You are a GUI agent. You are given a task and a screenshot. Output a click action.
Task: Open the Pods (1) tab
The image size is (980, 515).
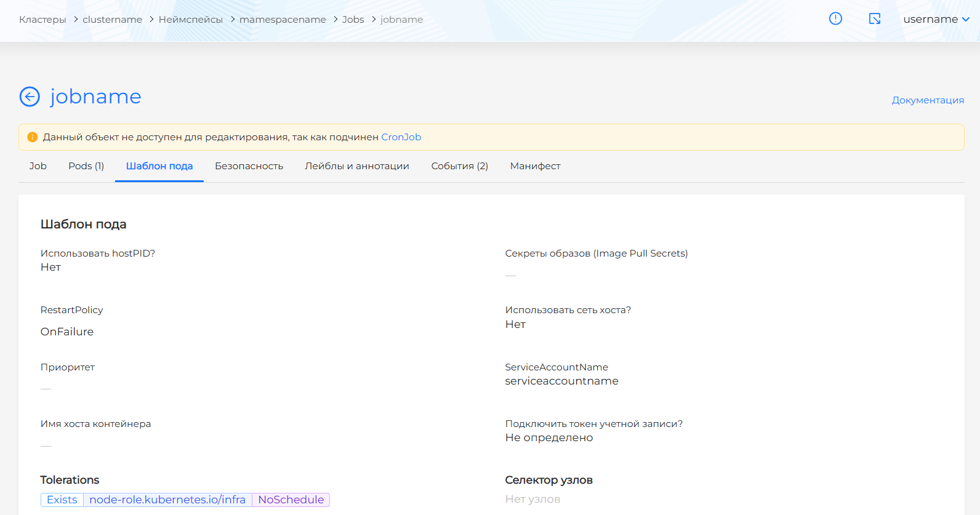click(x=86, y=166)
